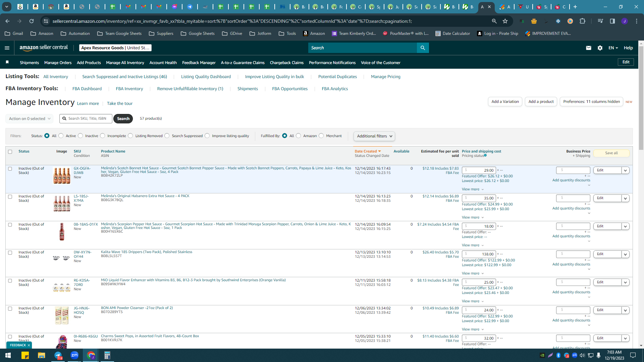Select checkbox for Kalita Wave Drippers row
Screen dimensions: 644x362
(10, 253)
